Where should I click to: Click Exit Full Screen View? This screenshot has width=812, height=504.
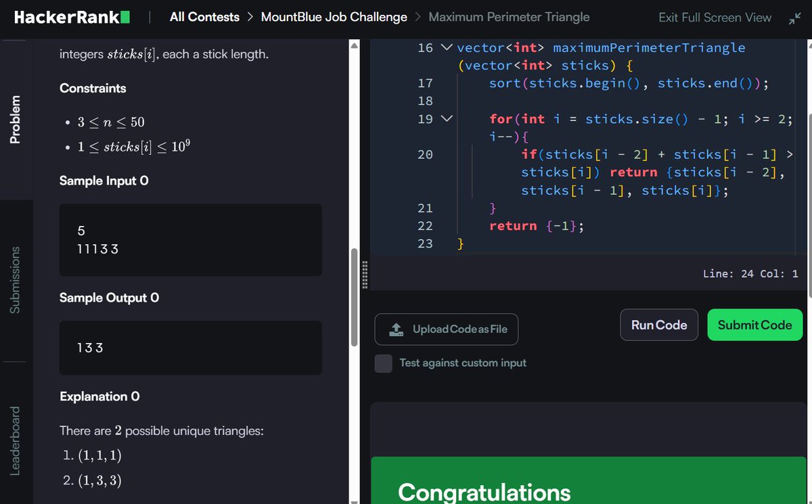715,18
